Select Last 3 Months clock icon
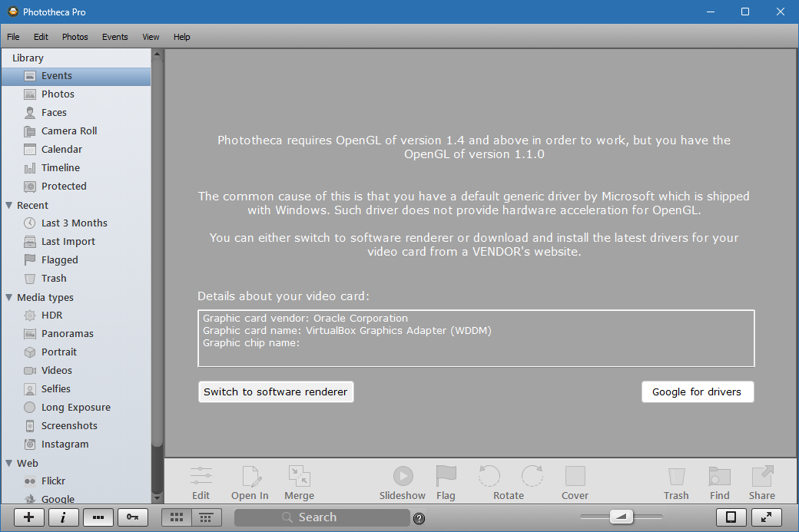The image size is (799, 532). click(30, 223)
